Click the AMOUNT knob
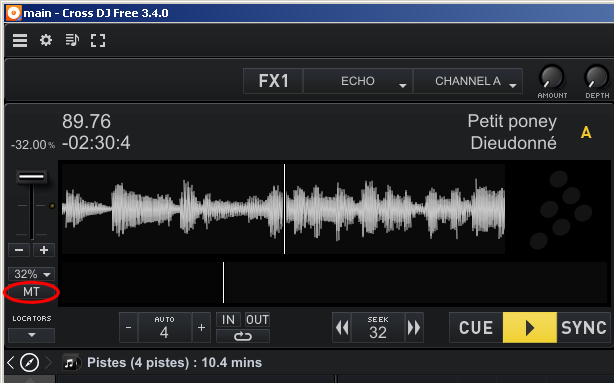The height and width of the screenshot is (383, 614). click(x=552, y=77)
